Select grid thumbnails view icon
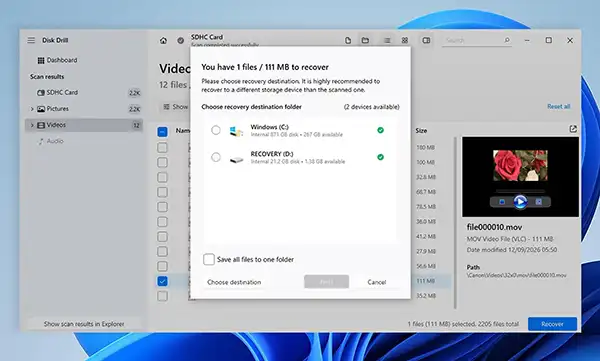This screenshot has height=361, width=600. [x=405, y=40]
